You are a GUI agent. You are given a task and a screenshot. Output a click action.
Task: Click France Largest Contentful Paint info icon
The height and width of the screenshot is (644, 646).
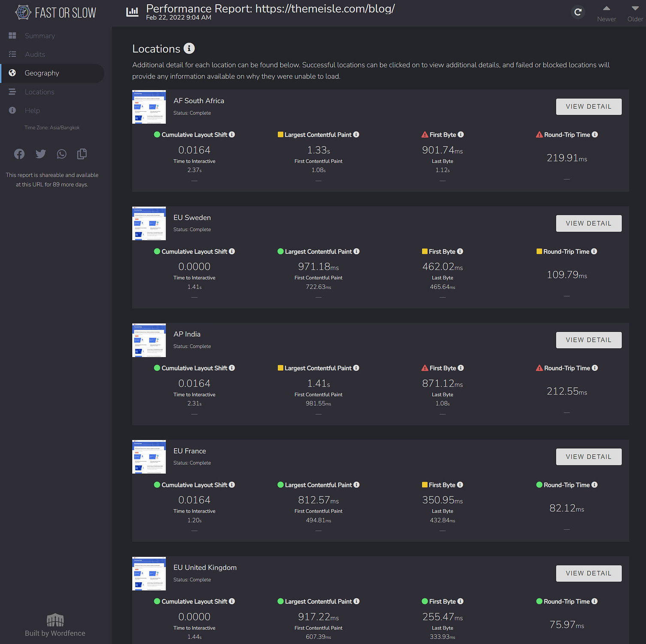click(357, 485)
